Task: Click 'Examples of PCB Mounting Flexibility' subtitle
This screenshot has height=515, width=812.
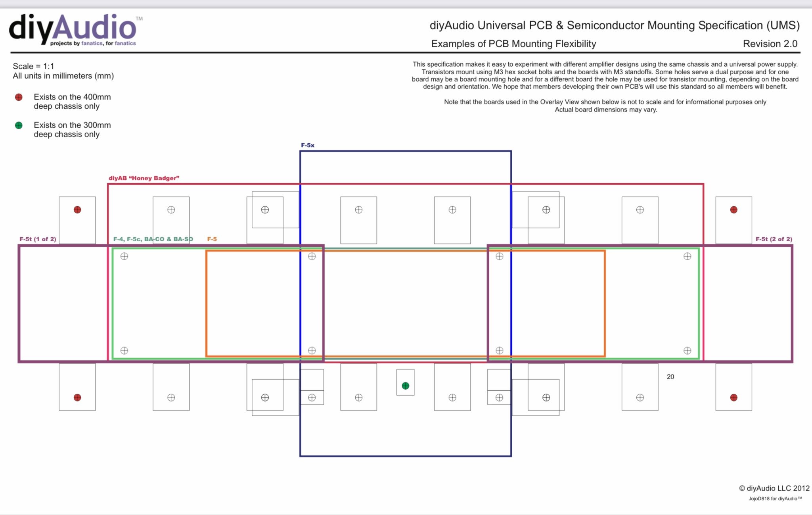Action: click(x=513, y=44)
